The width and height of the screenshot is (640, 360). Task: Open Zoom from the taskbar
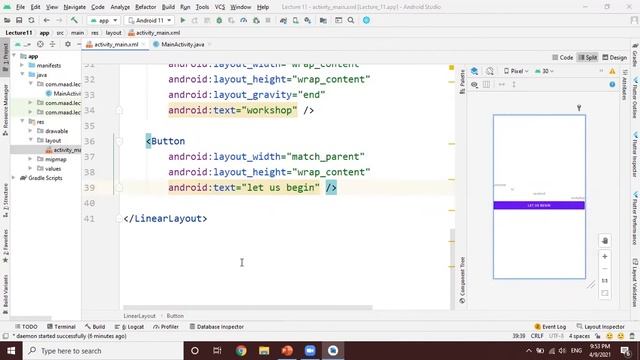pos(310,351)
